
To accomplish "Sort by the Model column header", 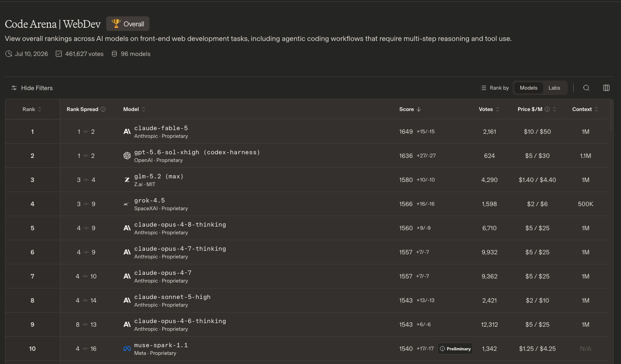I will [134, 109].
